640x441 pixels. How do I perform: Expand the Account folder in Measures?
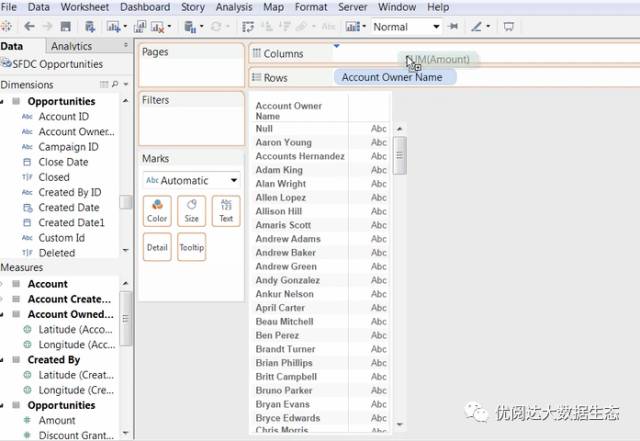(4, 284)
